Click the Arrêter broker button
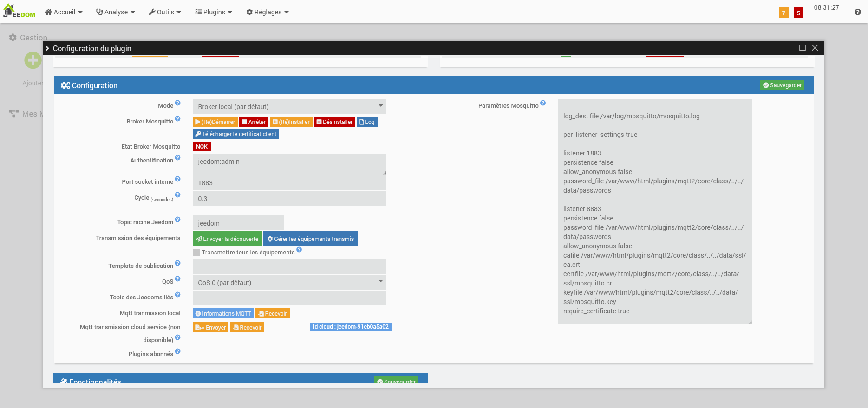868x408 pixels. [254, 122]
